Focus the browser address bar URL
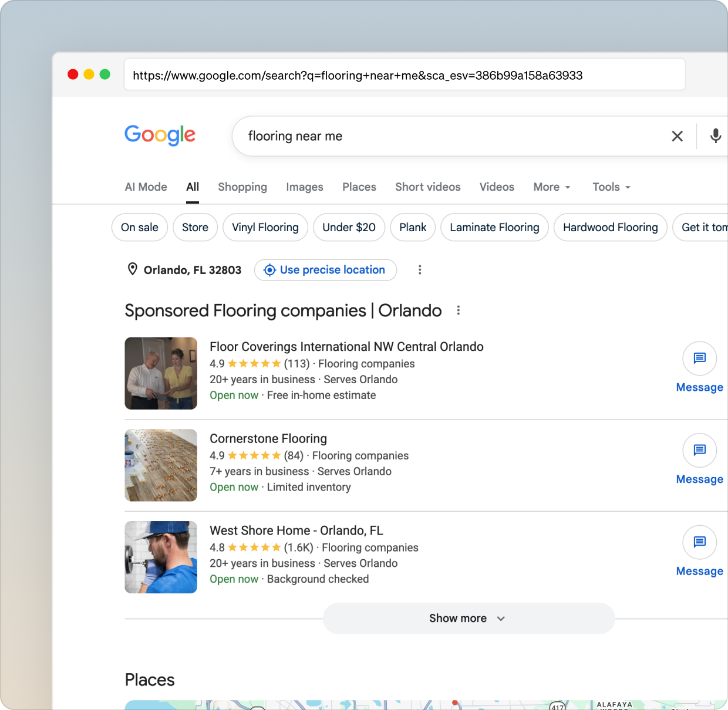The height and width of the screenshot is (710, 728). 405,75
